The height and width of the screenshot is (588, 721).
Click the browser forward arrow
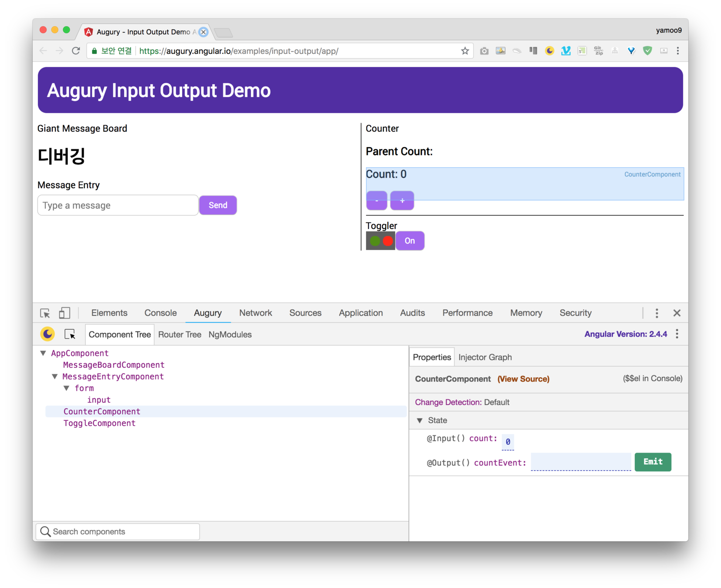59,51
